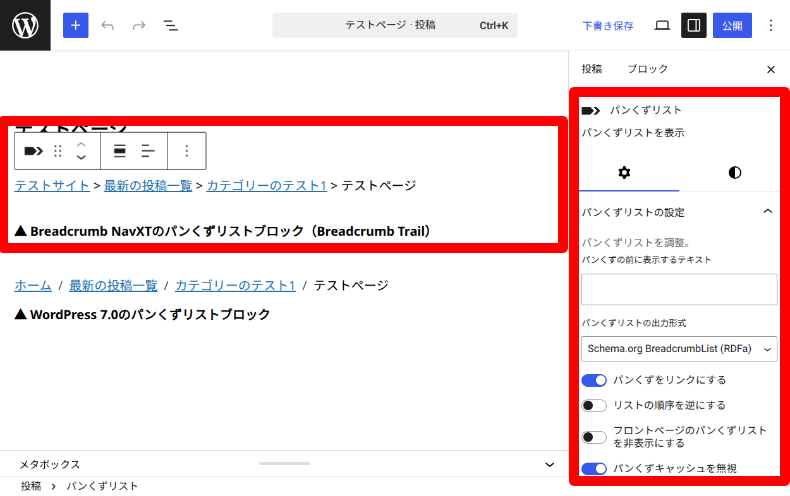Open the Schema.org BreadcrumbList (RDFa) dropdown
Screen dimensions: 790x496
(x=679, y=349)
